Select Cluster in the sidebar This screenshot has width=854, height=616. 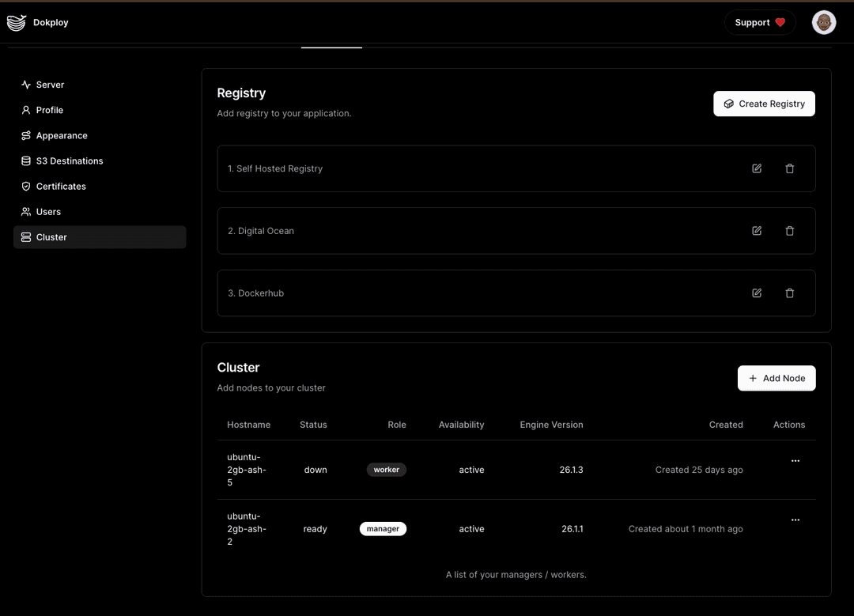click(x=51, y=237)
